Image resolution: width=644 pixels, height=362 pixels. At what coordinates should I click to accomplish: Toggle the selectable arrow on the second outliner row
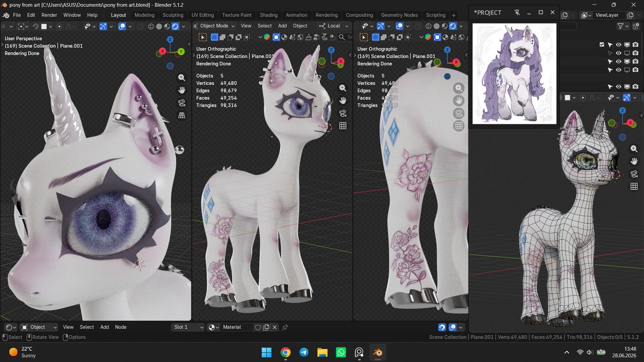pos(610,53)
